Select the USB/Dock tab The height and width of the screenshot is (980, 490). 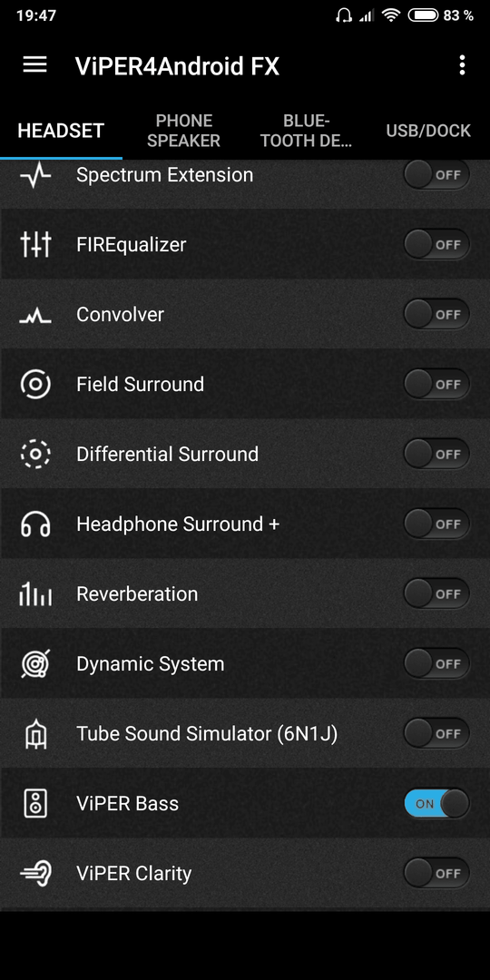point(428,131)
